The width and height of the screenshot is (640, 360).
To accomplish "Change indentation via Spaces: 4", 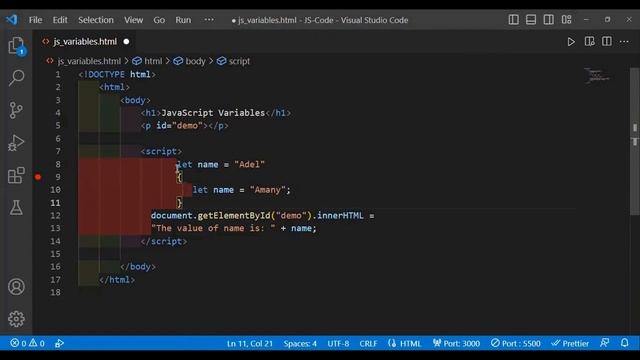I will [x=300, y=344].
